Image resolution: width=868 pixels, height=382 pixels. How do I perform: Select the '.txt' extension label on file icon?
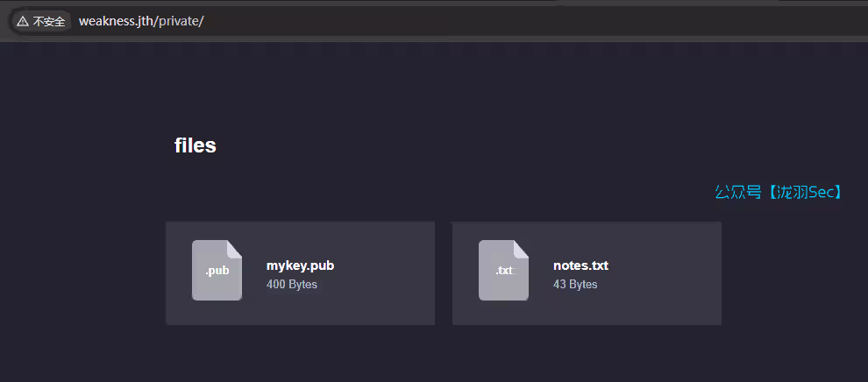click(x=505, y=271)
